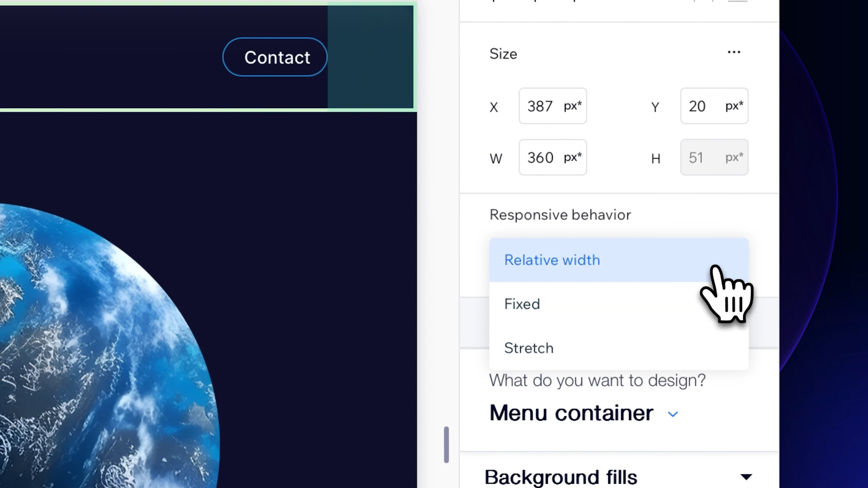The height and width of the screenshot is (488, 868).
Task: Edit the W width value field
Action: click(540, 158)
